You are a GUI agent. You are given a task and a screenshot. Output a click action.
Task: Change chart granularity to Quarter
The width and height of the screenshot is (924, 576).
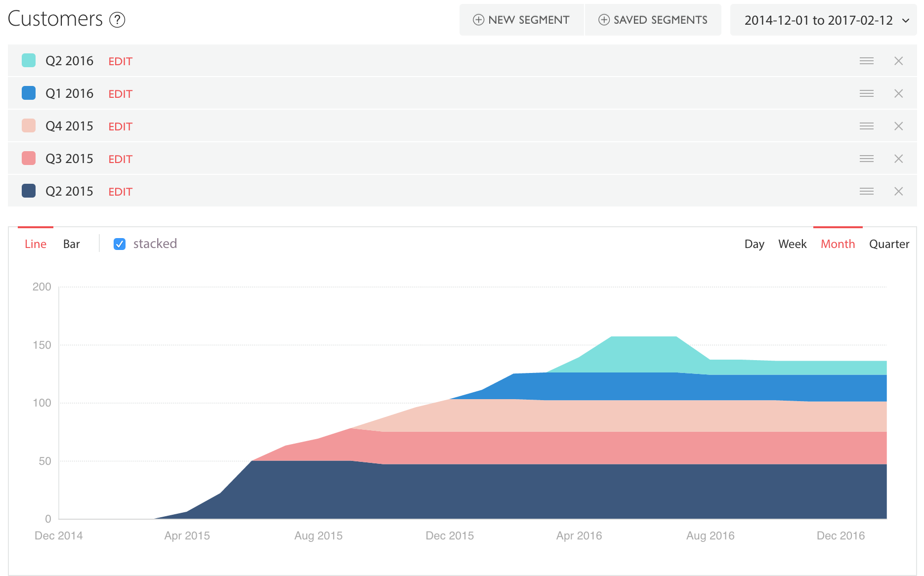(889, 244)
